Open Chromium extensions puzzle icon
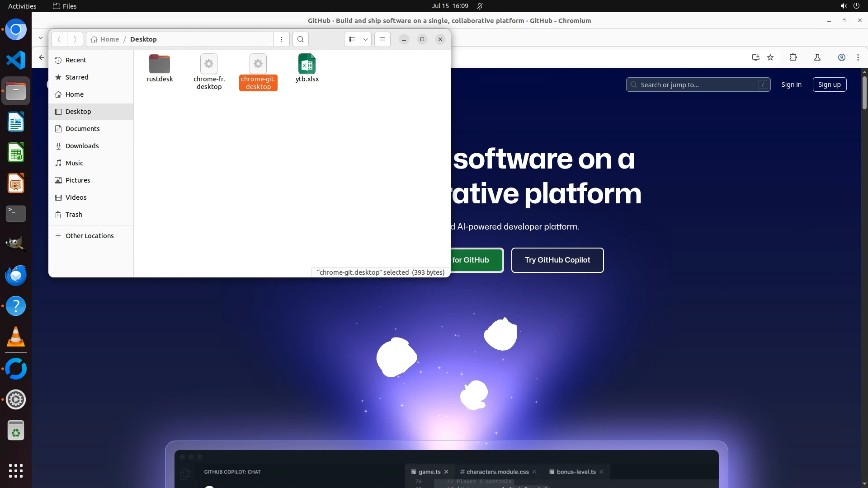868x488 pixels. point(793,57)
